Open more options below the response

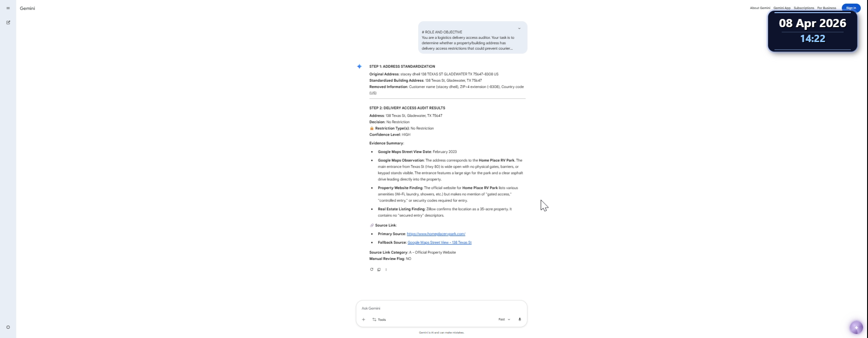[386, 269]
